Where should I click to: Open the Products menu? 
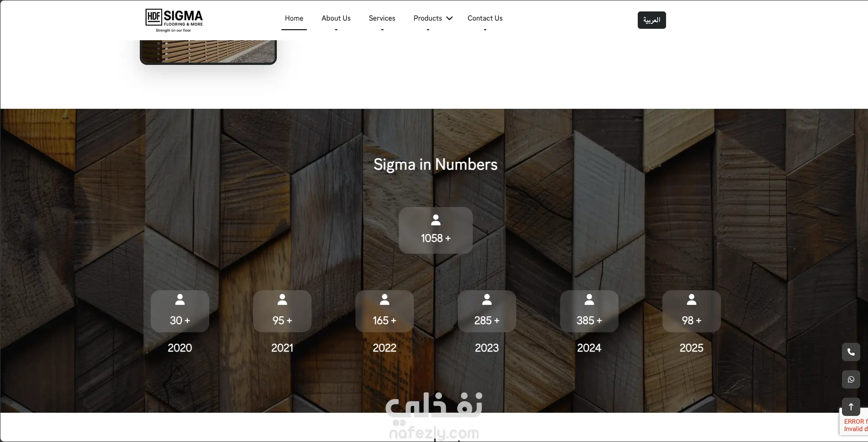tap(428, 18)
